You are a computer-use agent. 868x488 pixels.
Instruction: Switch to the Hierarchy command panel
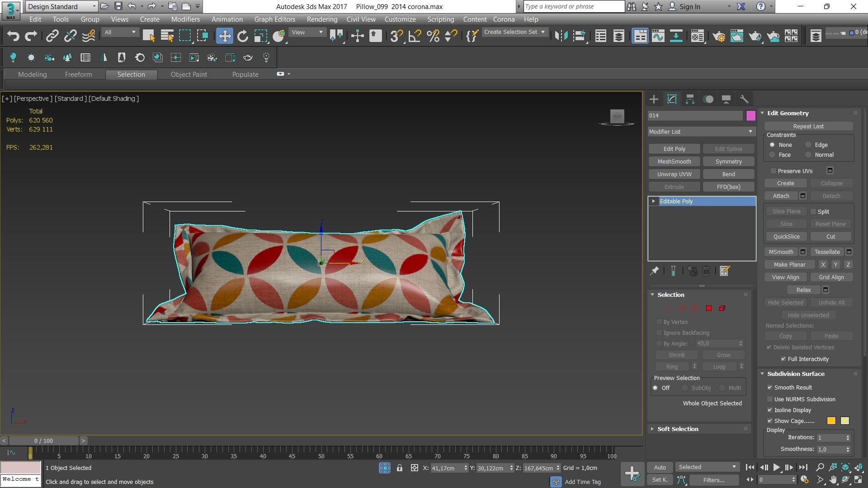coord(690,99)
